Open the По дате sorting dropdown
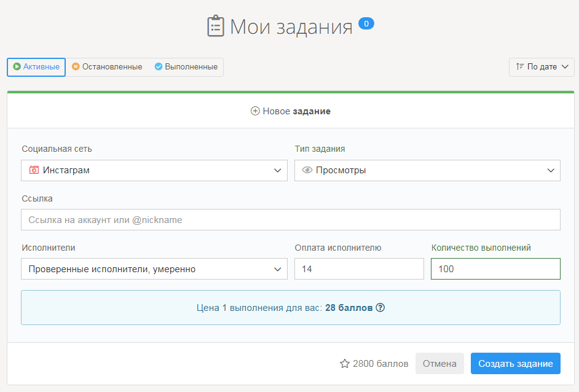 click(x=542, y=67)
